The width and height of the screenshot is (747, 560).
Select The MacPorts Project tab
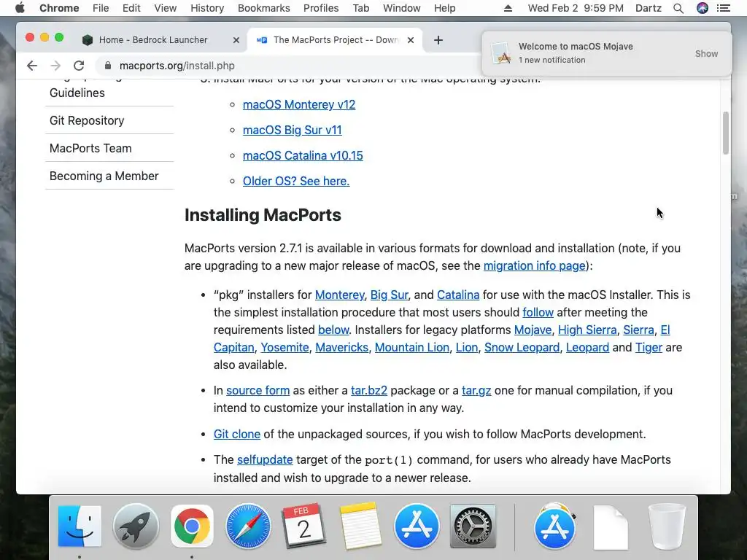(336, 40)
